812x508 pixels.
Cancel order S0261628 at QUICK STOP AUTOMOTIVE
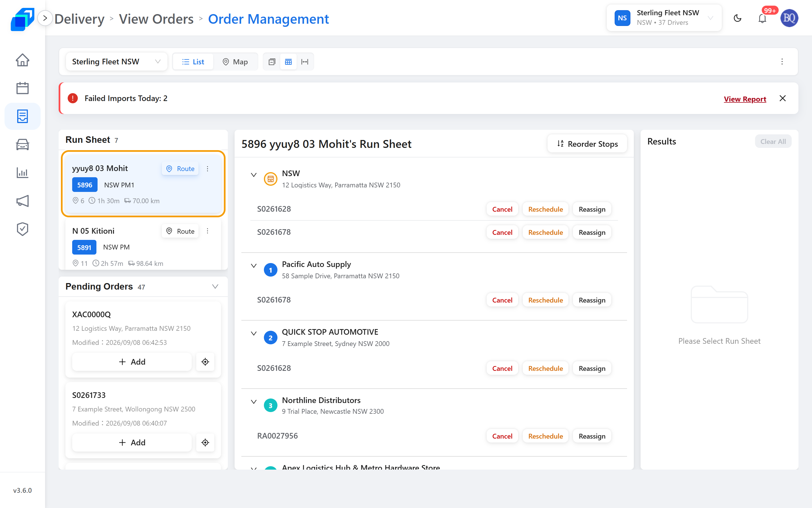click(x=502, y=368)
